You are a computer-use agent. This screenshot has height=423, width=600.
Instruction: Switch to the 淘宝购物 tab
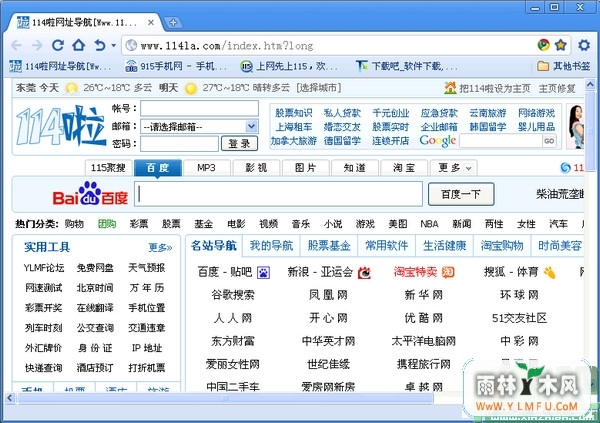[x=502, y=245]
